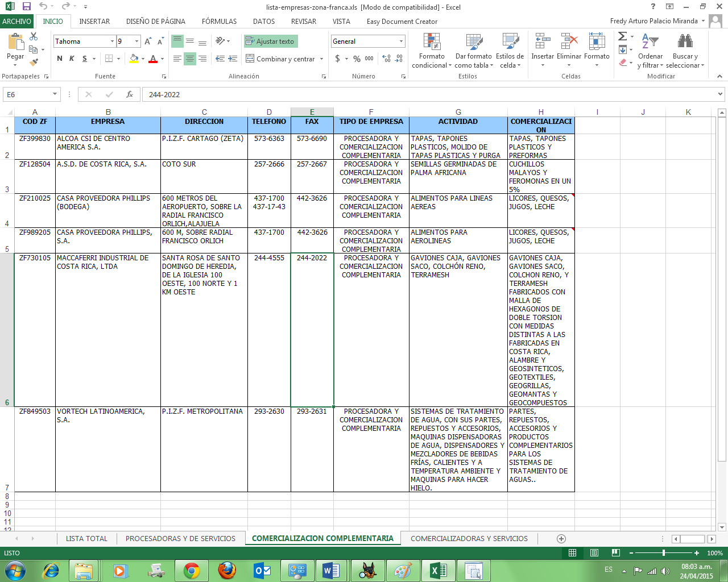This screenshot has height=582, width=728.
Task: Toggle align text right
Action: click(x=202, y=59)
